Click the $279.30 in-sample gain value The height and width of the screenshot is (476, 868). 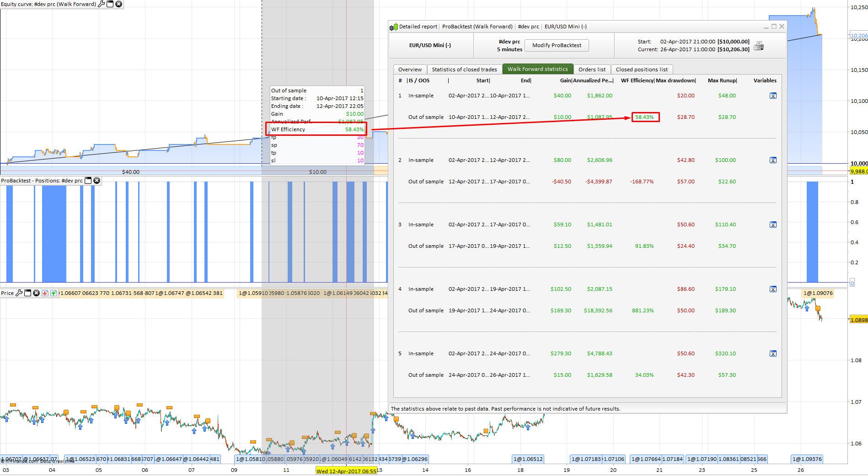pyautogui.click(x=561, y=353)
